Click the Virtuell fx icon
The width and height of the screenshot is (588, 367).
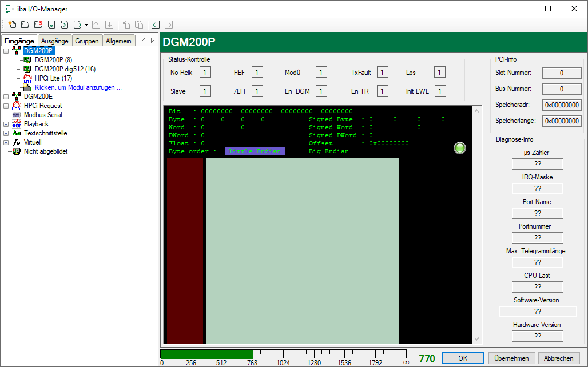[x=17, y=142]
